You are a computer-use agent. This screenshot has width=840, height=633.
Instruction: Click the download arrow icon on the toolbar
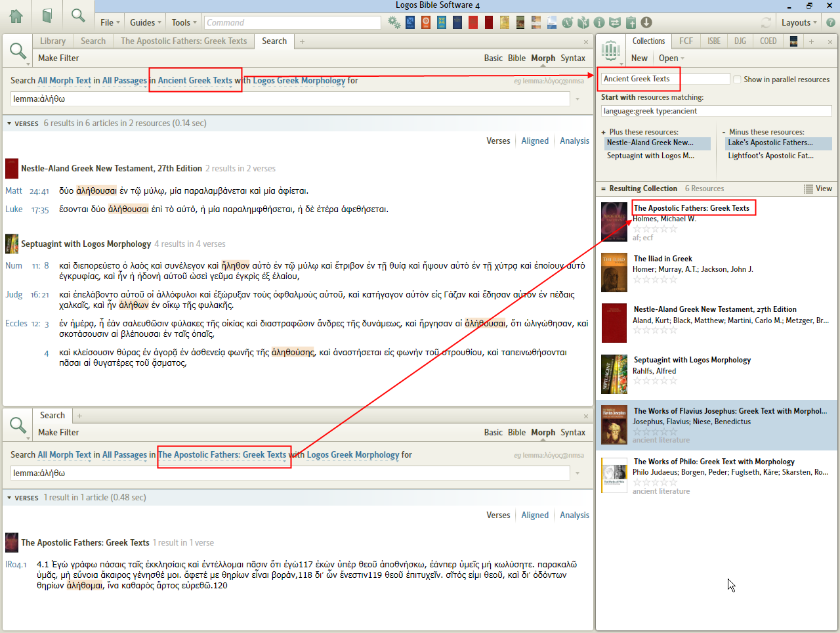point(646,22)
